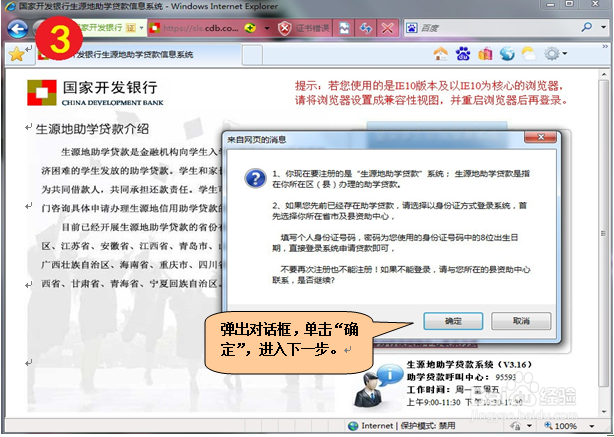Click the Internet 保护模式 禁用 status text
Viewport: 614px width, 437px height.
pos(408,426)
